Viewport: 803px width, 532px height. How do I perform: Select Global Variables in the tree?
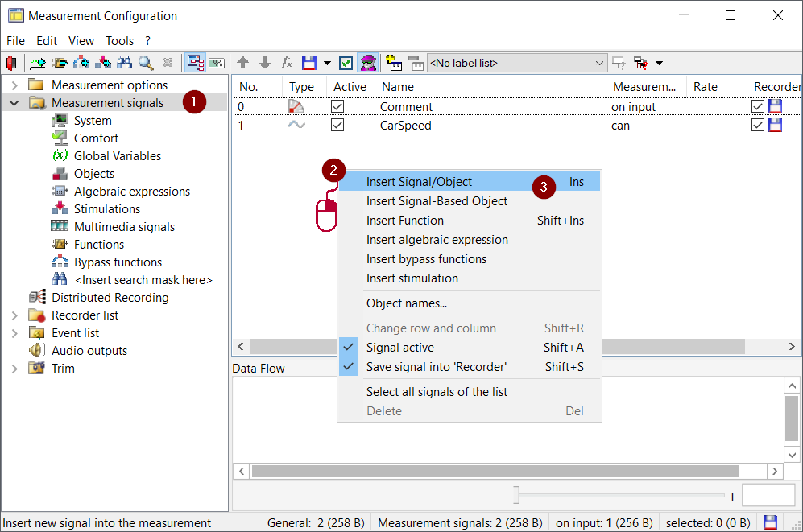[118, 156]
